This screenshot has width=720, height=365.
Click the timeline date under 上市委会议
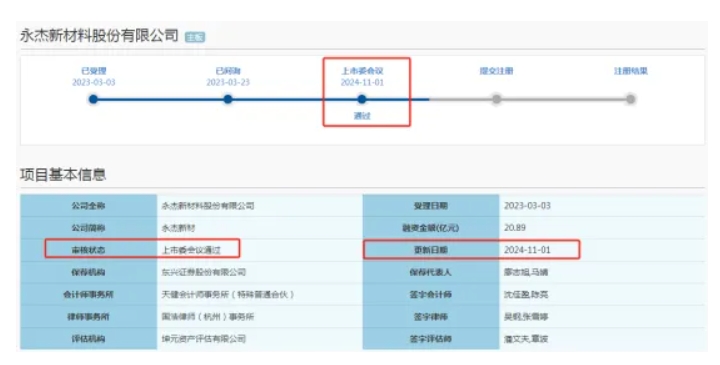(x=362, y=82)
